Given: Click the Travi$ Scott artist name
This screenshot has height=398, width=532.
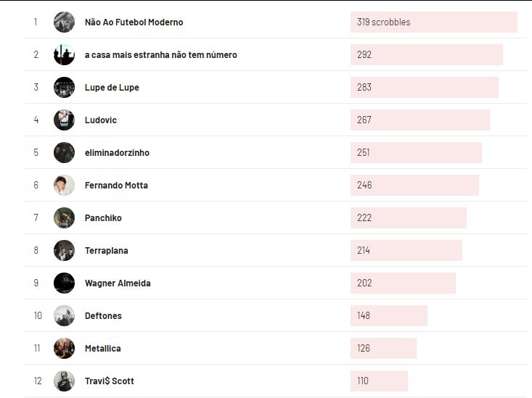Looking at the screenshot, I should tap(109, 381).
